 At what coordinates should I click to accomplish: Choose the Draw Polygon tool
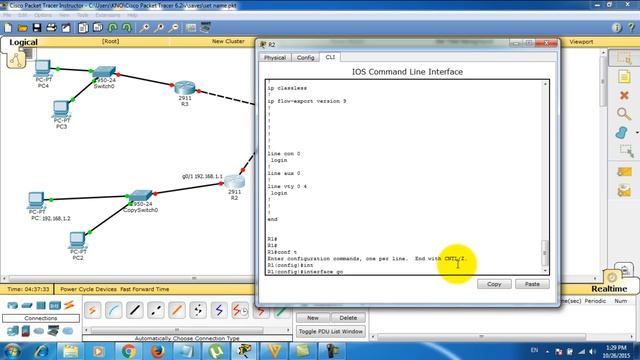(622, 132)
